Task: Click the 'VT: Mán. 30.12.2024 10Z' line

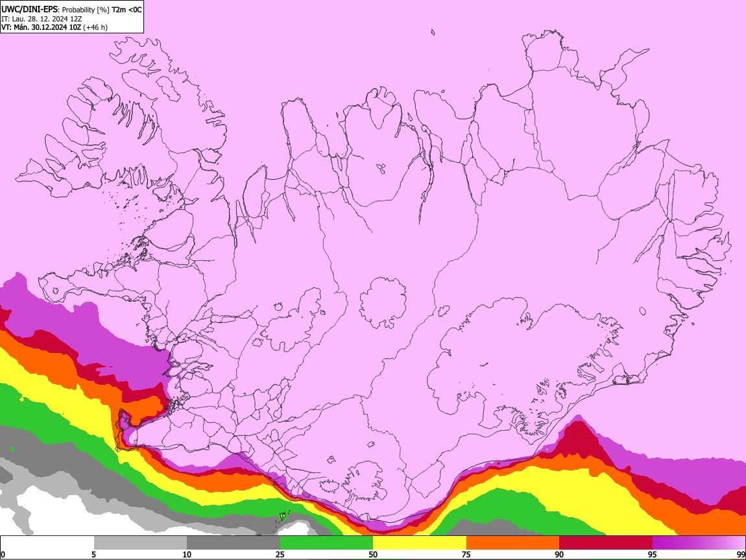Action: pos(42,27)
